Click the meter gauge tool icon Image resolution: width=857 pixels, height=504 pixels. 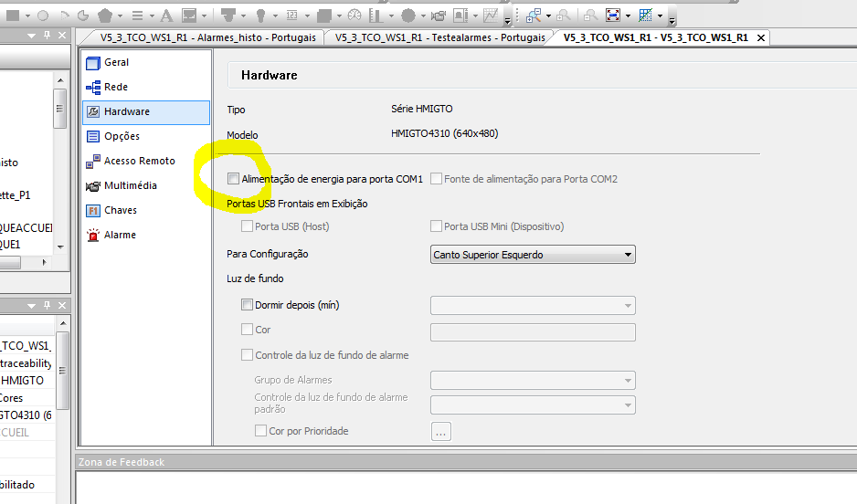point(354,16)
